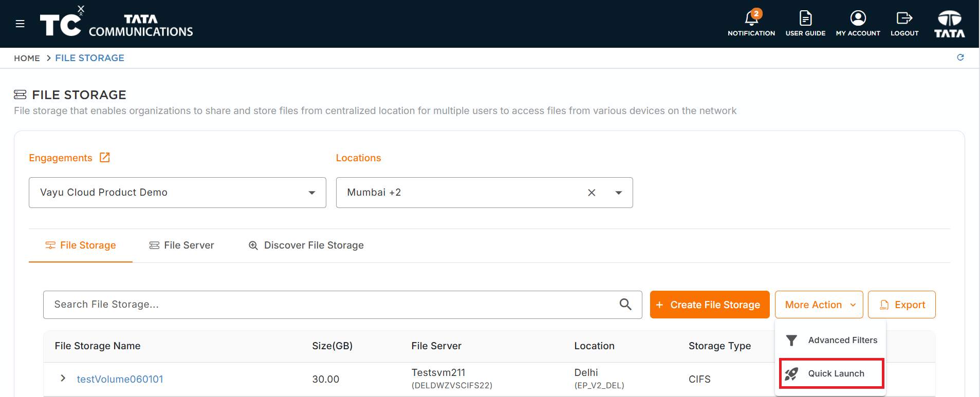980x397 pixels.
Task: Click the Testsvm211 file server cell
Action: click(x=452, y=379)
